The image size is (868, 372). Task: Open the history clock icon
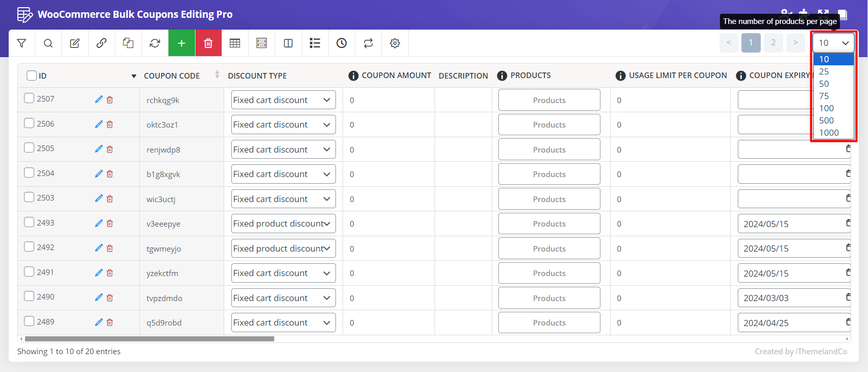(x=342, y=43)
